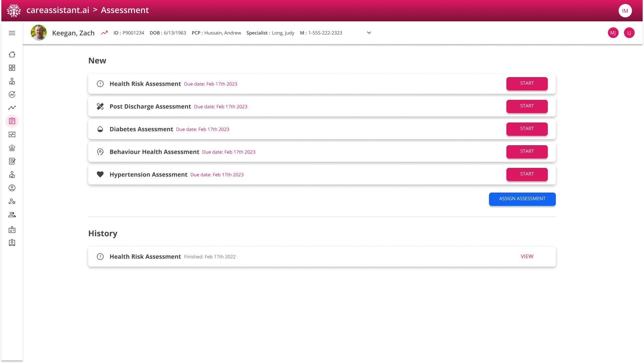Click the MJ care team avatar
Screen dimensions: 644x363
coord(613,33)
